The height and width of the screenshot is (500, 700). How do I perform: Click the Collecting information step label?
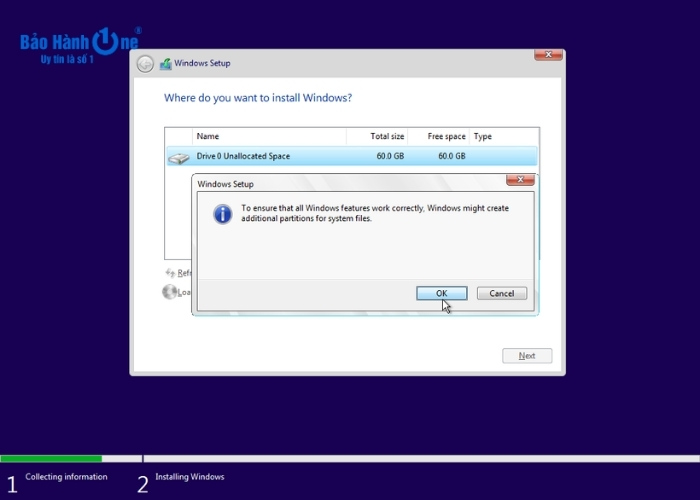66,477
